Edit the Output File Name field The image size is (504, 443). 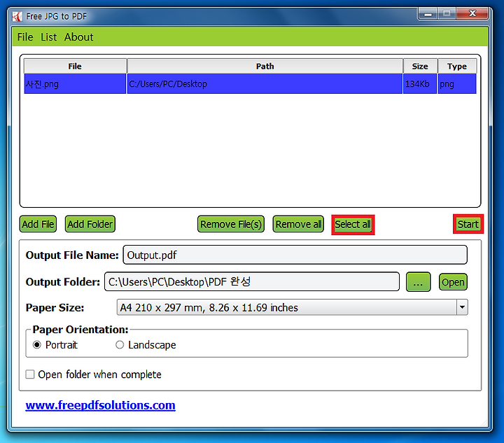[295, 255]
